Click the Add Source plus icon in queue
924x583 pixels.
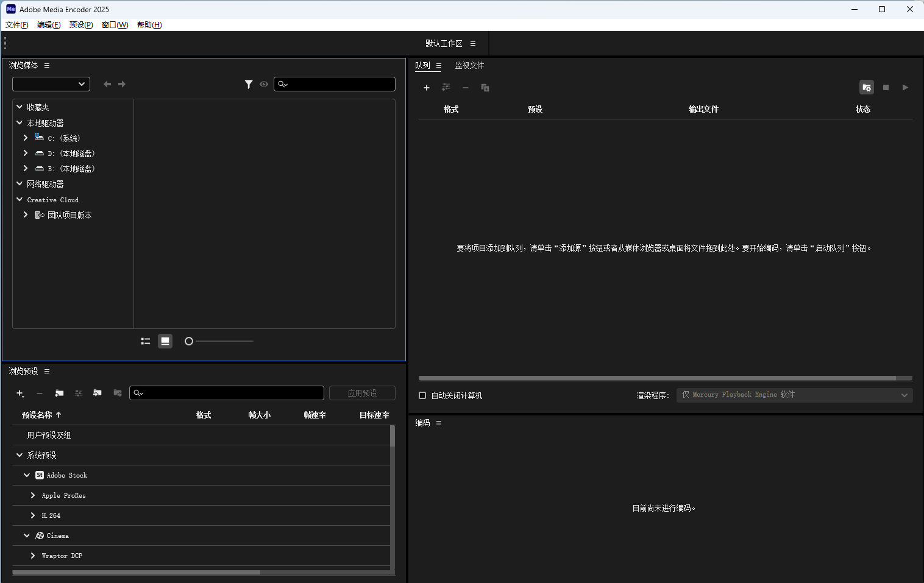(x=427, y=88)
